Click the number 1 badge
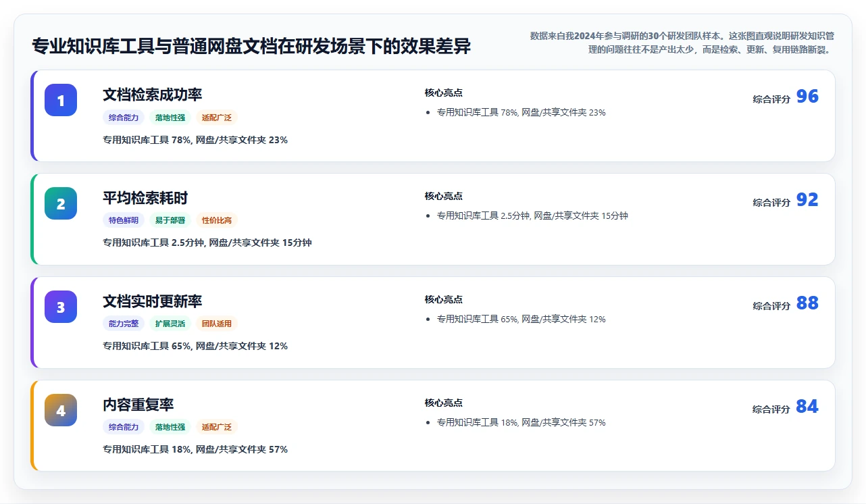This screenshot has width=866, height=504. (x=61, y=100)
